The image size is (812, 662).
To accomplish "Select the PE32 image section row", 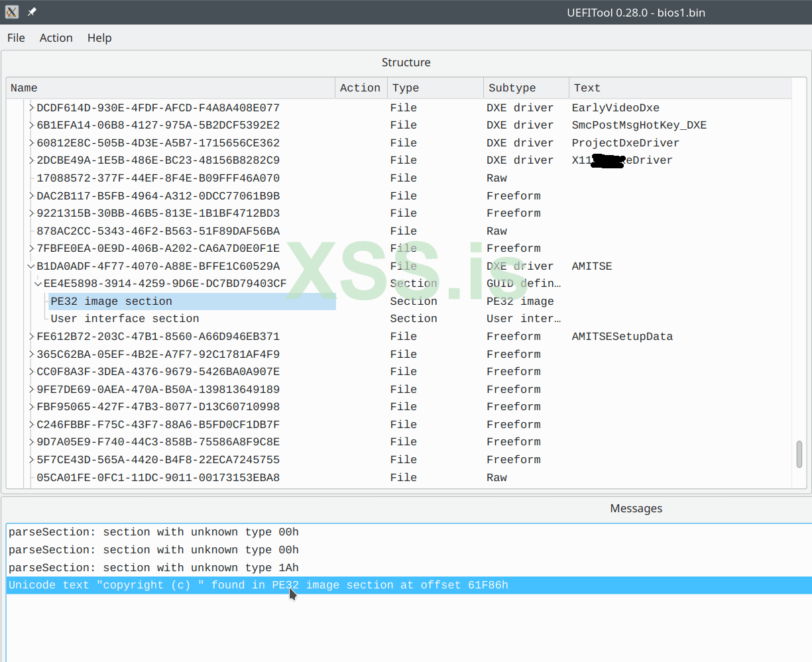I will 192,302.
